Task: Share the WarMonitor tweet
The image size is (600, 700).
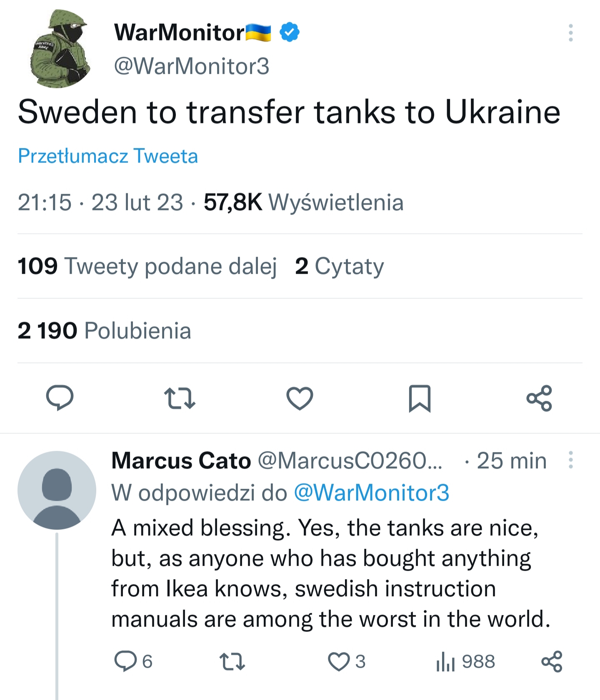Action: 539,398
